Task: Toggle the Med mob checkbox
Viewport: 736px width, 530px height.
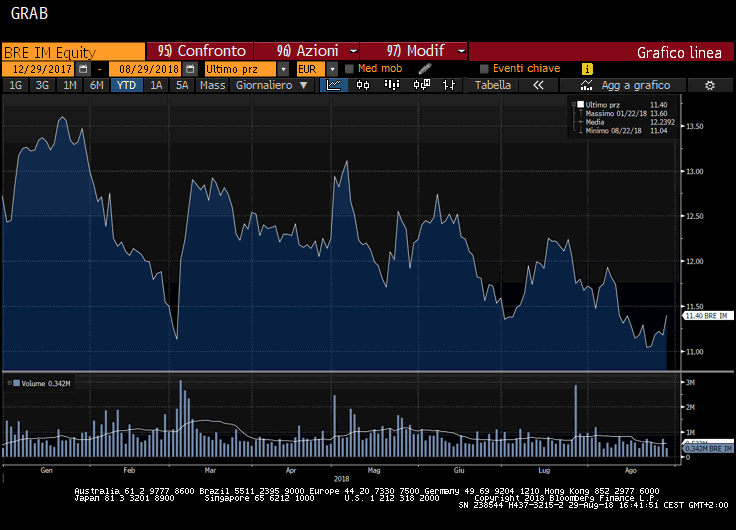Action: click(x=349, y=69)
